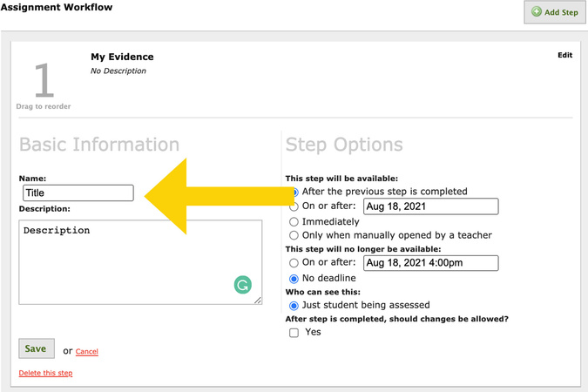
Task: Select After the previous step is completed
Action: click(x=294, y=192)
